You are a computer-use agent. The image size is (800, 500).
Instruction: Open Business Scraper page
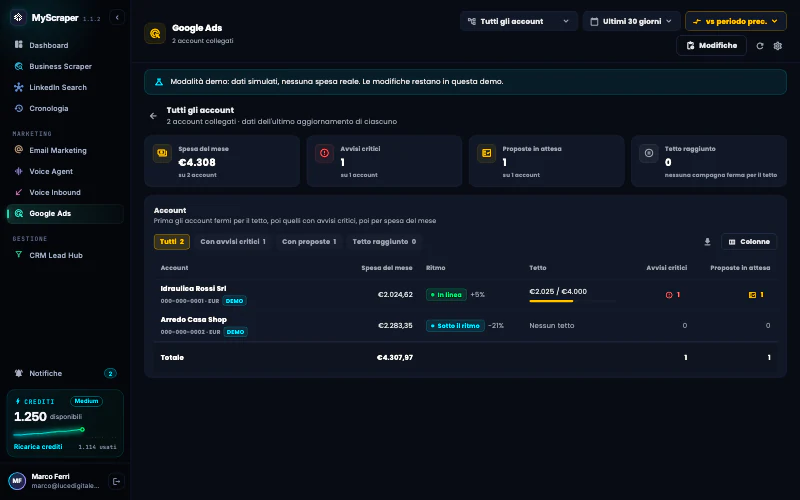click(65, 66)
